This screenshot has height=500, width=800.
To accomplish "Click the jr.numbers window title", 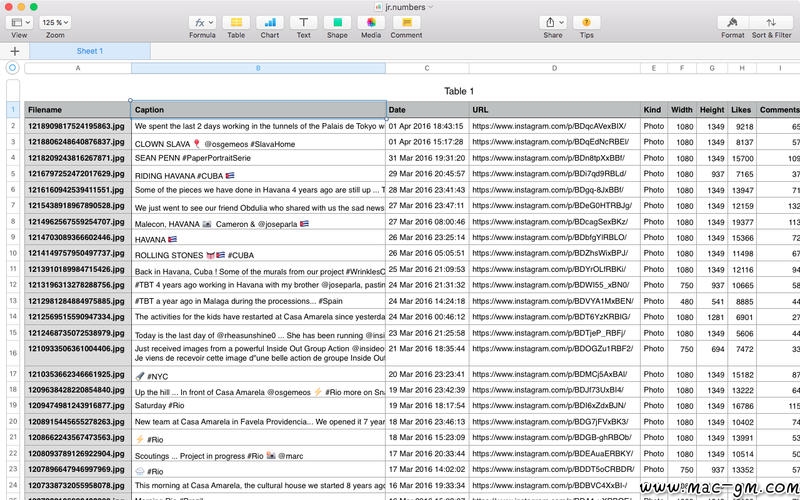I will point(406,7).
